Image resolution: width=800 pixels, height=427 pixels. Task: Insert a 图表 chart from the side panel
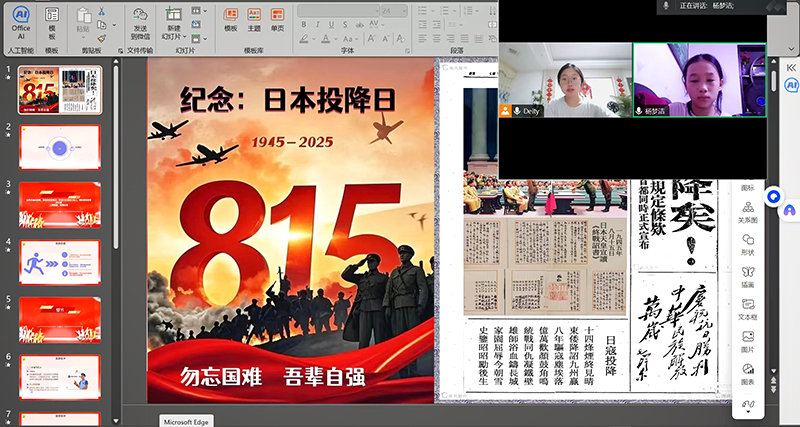point(748,374)
